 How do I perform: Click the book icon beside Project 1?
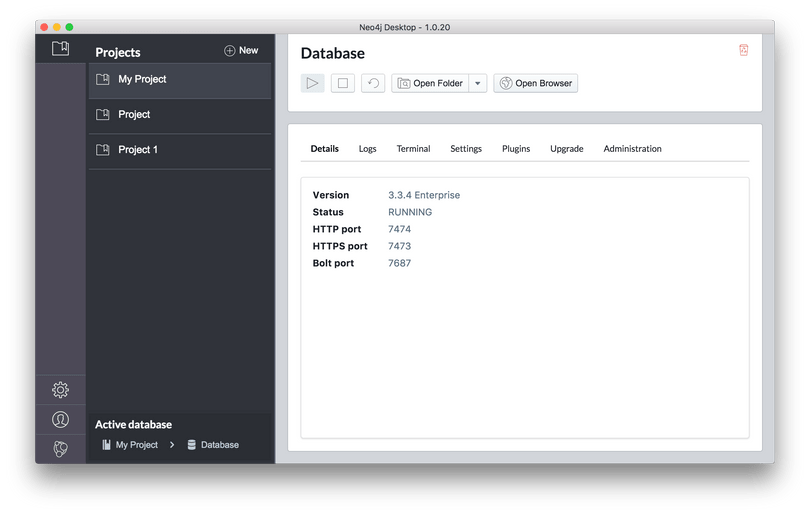pyautogui.click(x=103, y=150)
